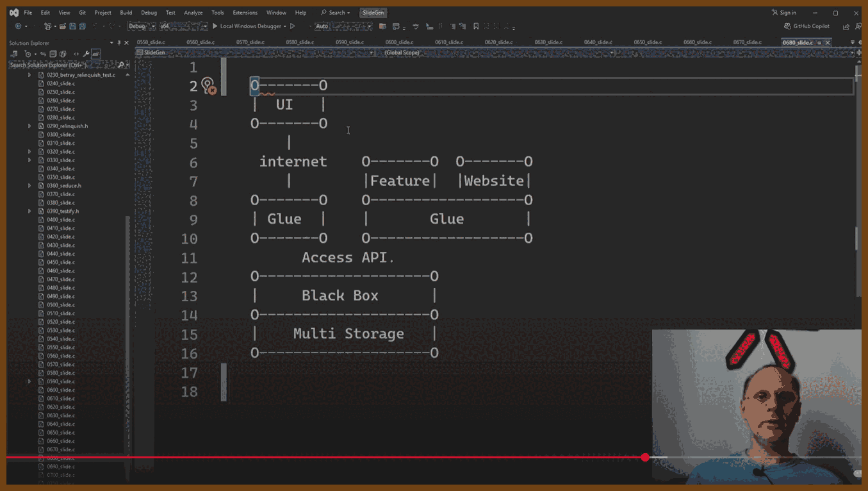
Task: Expand the 0390_testify.h node
Action: [x=29, y=212]
